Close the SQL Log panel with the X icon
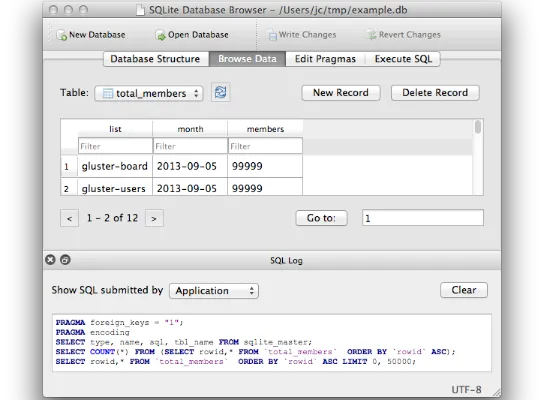This screenshot has width=544, height=400. tap(50, 259)
